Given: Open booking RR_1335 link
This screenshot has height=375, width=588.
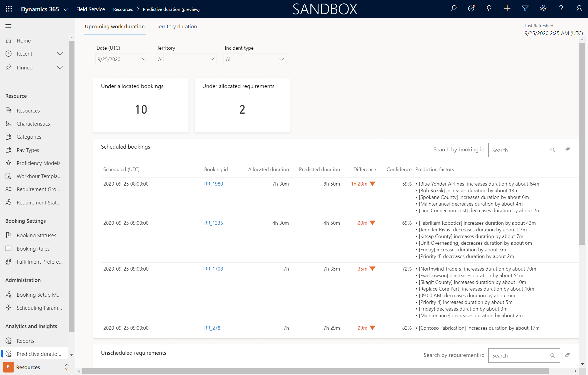Looking at the screenshot, I should click(213, 223).
